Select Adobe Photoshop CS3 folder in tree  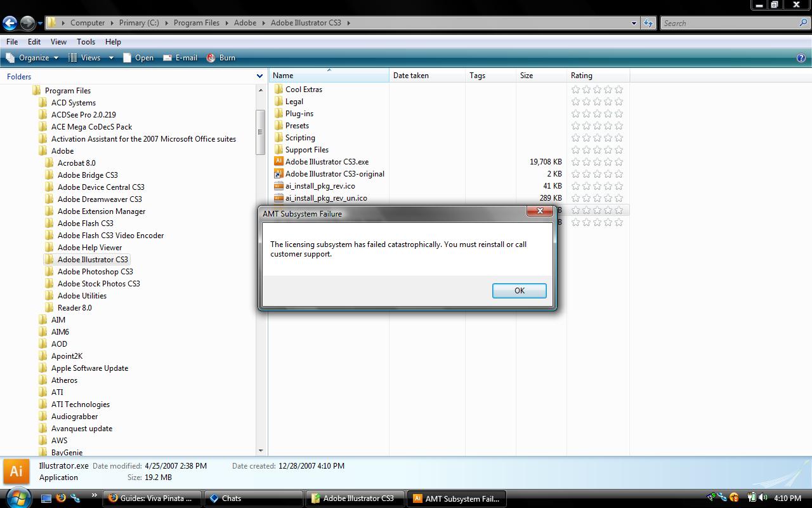[x=95, y=271]
